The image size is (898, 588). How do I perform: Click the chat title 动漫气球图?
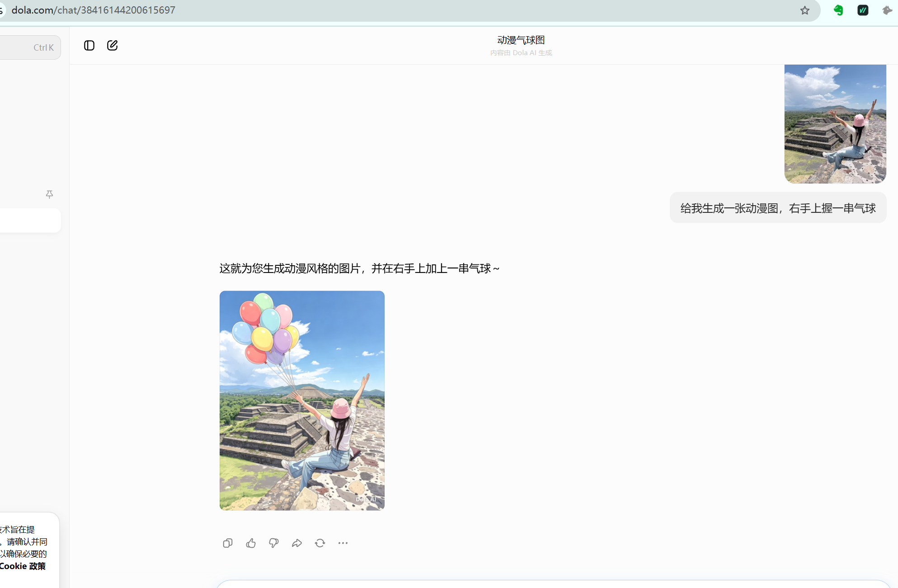[521, 40]
